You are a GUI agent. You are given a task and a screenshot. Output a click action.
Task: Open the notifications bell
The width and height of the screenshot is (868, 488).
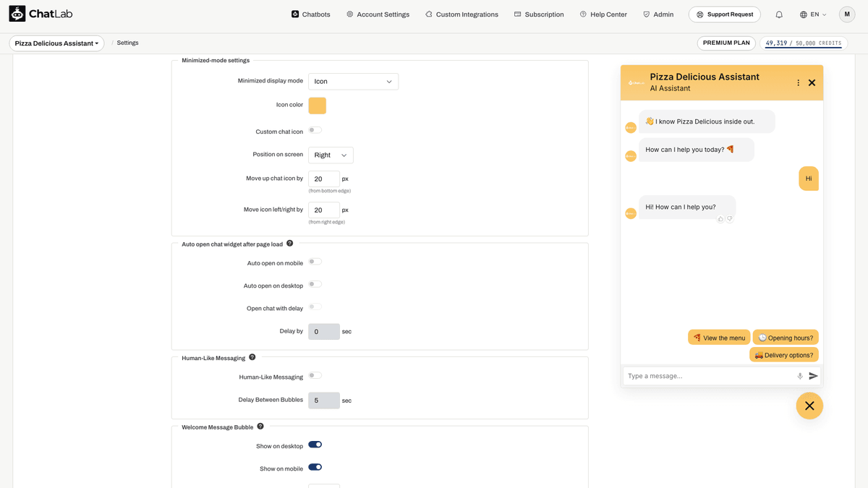[779, 14]
